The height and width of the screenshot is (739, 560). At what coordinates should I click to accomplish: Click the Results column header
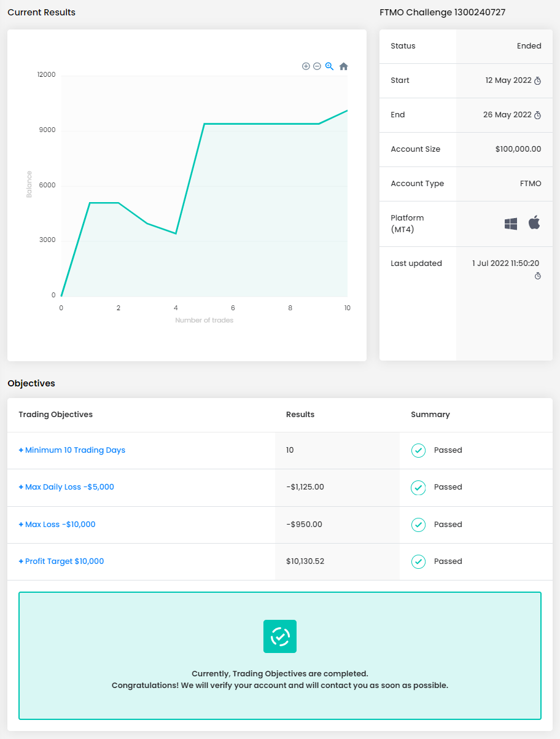(x=300, y=415)
